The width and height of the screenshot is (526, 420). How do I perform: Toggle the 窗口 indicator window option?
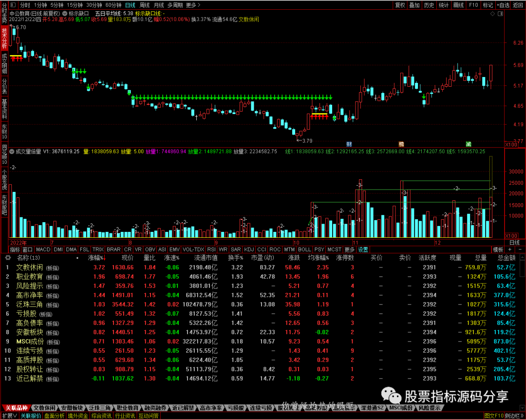pyautogui.click(x=27, y=249)
